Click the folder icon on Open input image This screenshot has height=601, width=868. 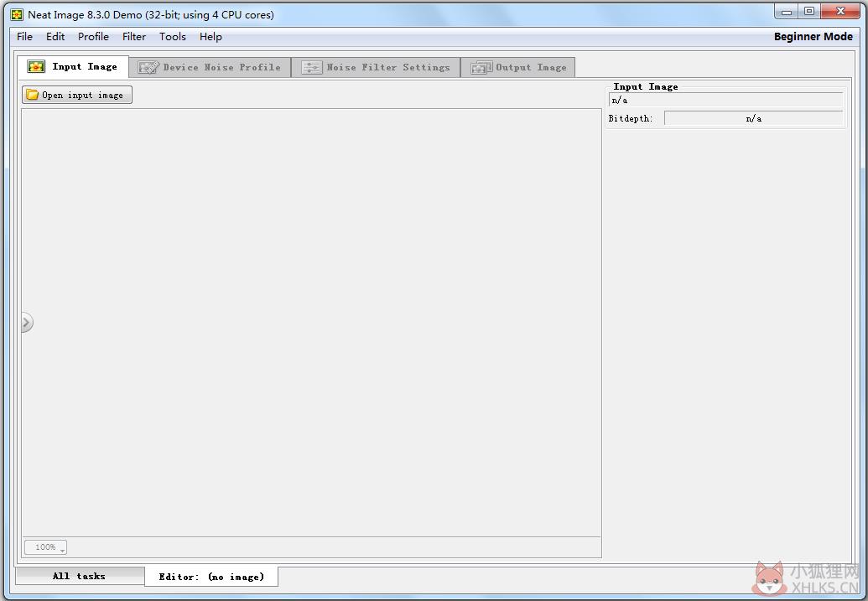pos(33,95)
